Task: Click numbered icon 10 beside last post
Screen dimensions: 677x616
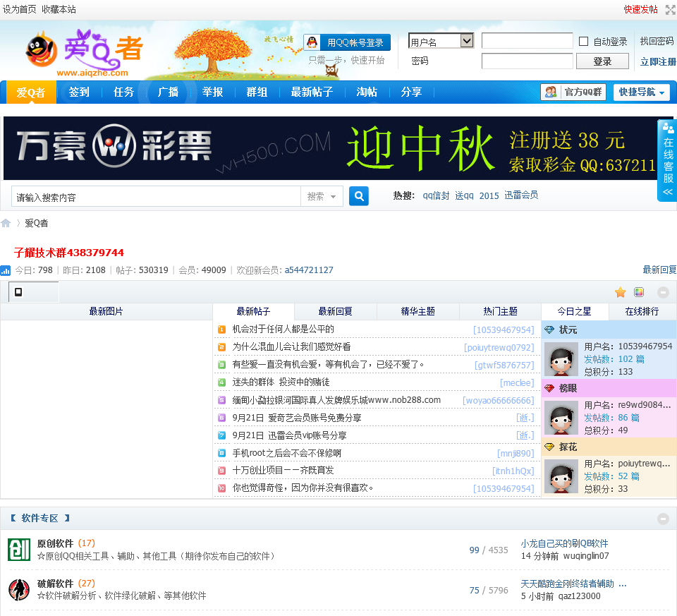Action: point(221,488)
